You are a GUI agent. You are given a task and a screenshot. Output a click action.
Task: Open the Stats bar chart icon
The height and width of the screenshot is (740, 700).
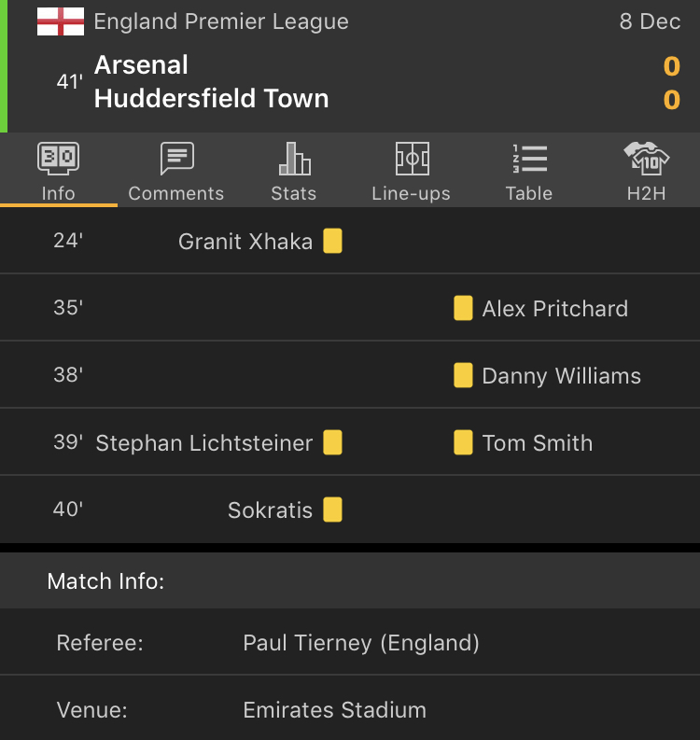click(x=295, y=159)
